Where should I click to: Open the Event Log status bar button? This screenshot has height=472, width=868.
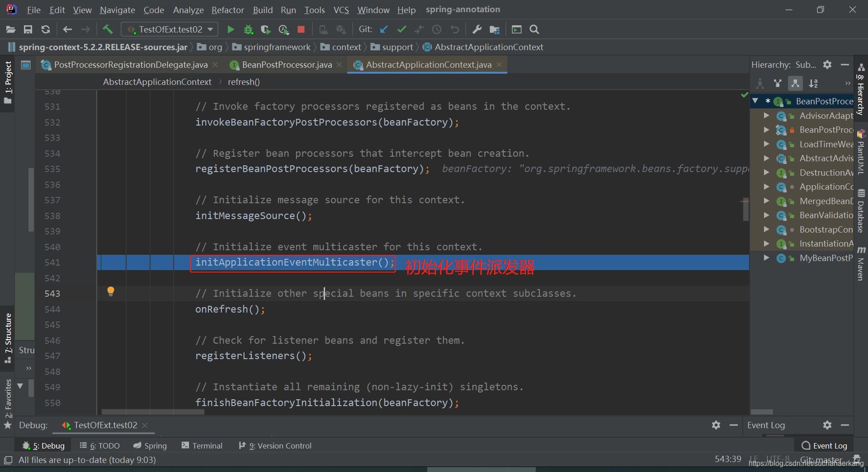[824, 446]
